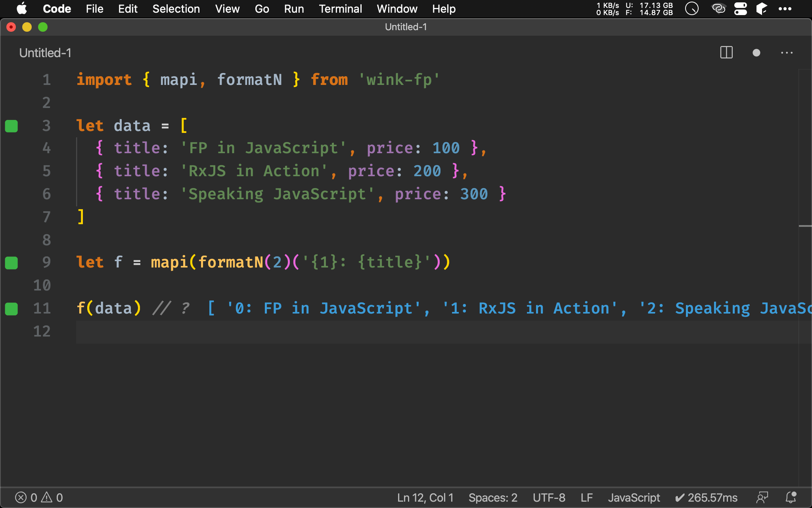Open the Run menu
This screenshot has width=812, height=508.
[294, 9]
